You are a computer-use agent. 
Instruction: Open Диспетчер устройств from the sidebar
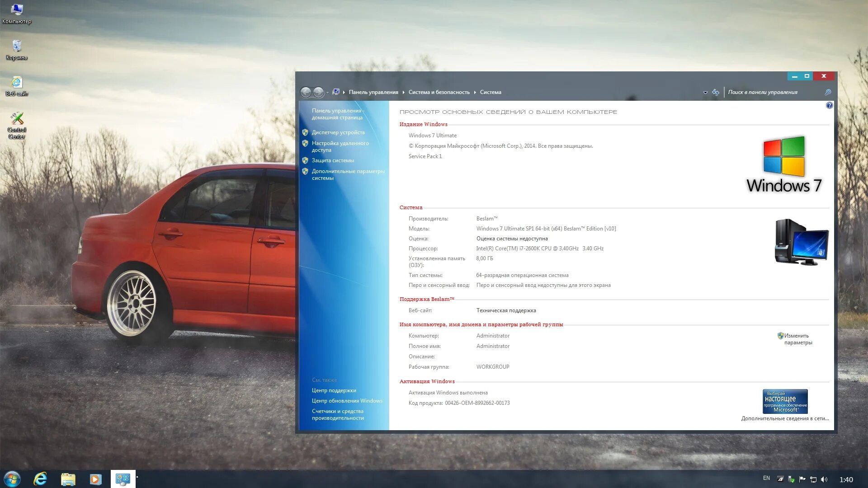(338, 132)
